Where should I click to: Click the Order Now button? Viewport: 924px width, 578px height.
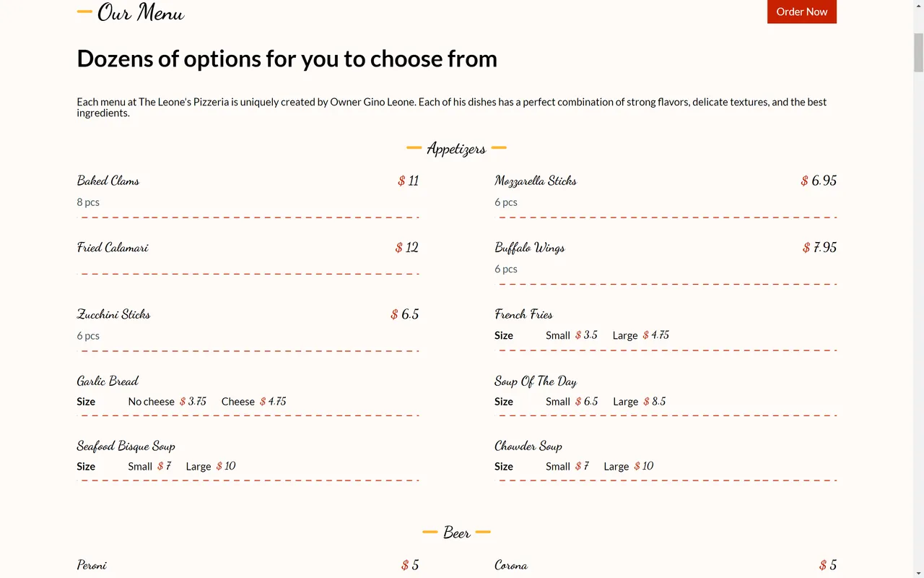tap(801, 12)
